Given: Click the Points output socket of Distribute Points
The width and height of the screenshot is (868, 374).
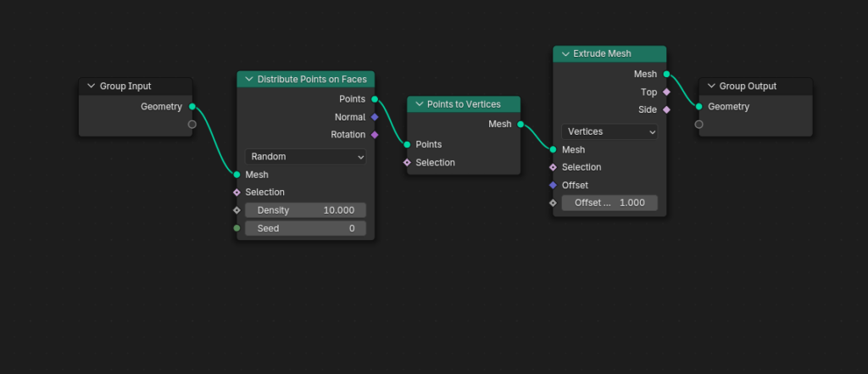Looking at the screenshot, I should pyautogui.click(x=375, y=99).
